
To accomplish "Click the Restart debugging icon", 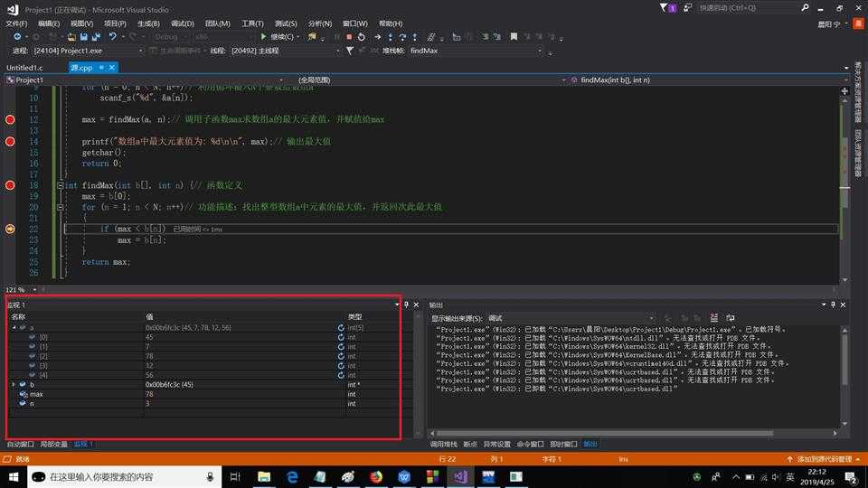I will click(x=361, y=36).
